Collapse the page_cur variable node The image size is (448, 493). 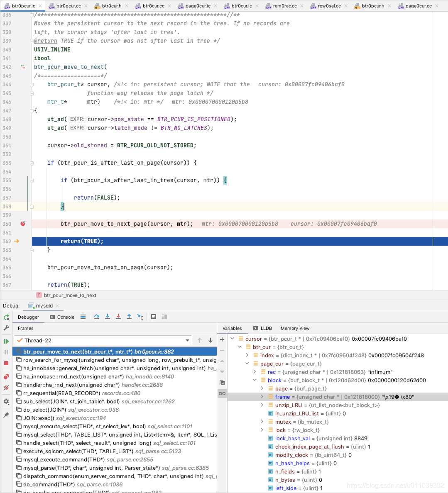pyautogui.click(x=247, y=364)
